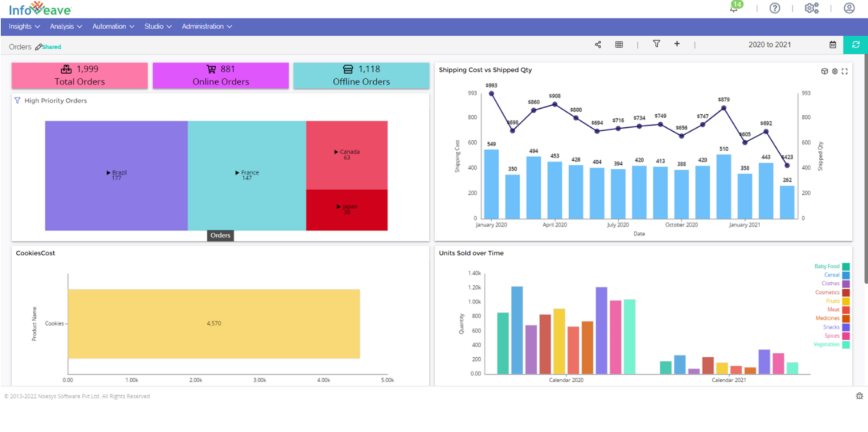Click the plus add icon
The image size is (868, 432).
click(x=677, y=44)
